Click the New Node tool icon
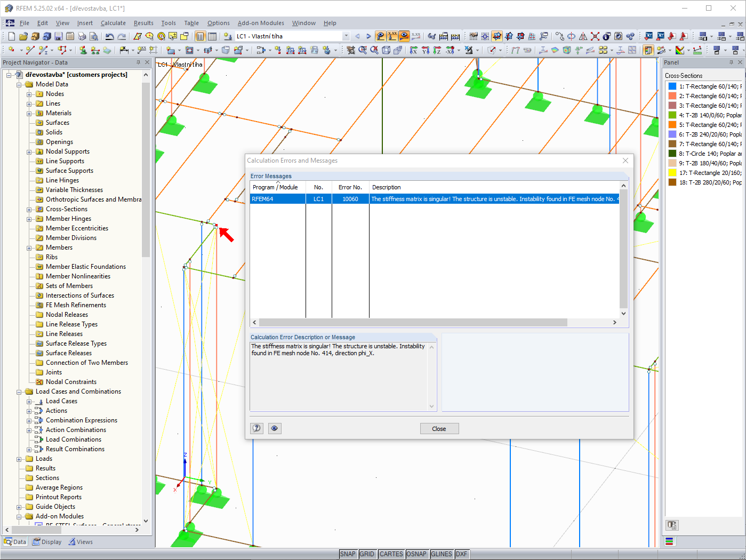The width and height of the screenshot is (746, 560). (11, 50)
